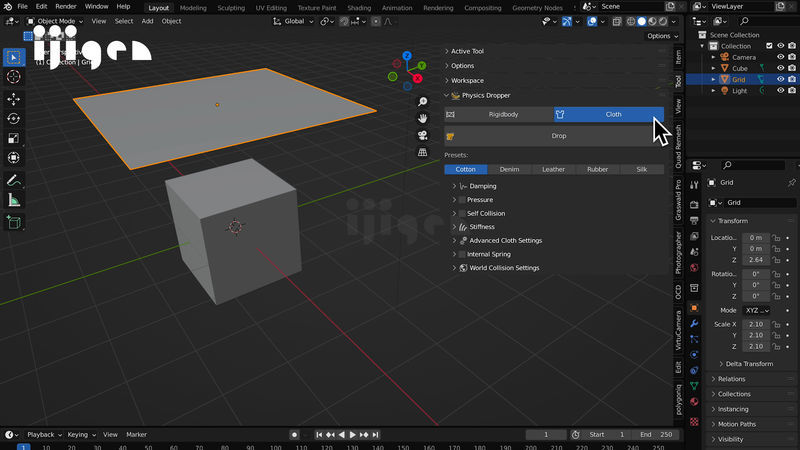This screenshot has height=450, width=800.
Task: Expand the Workspace panel
Action: [467, 81]
